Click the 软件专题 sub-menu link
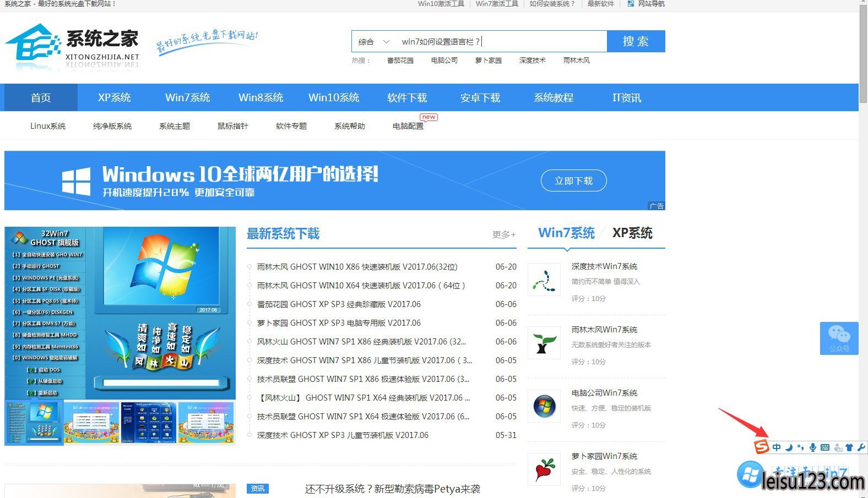The height and width of the screenshot is (498, 868). pyautogui.click(x=291, y=126)
